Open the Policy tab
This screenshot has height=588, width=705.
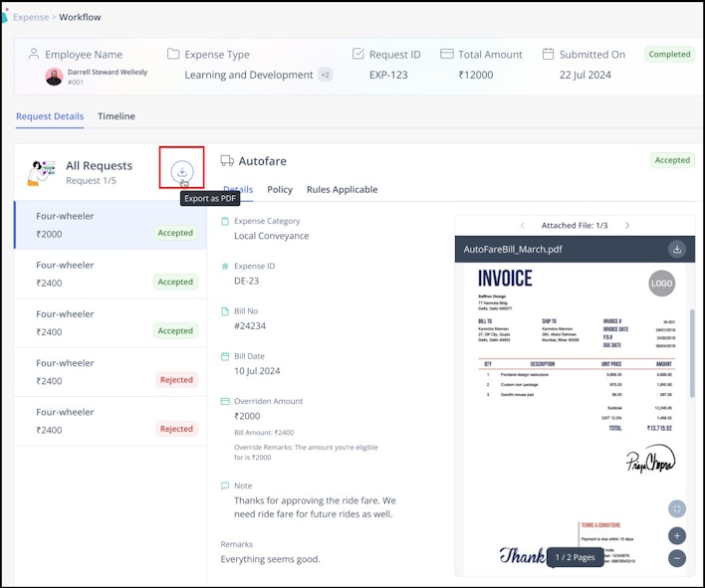(280, 190)
